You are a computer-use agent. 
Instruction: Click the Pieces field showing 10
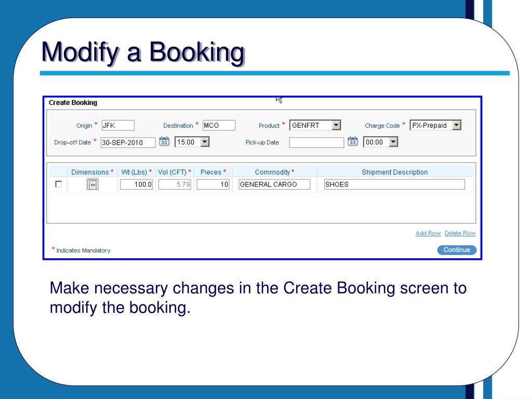point(213,184)
